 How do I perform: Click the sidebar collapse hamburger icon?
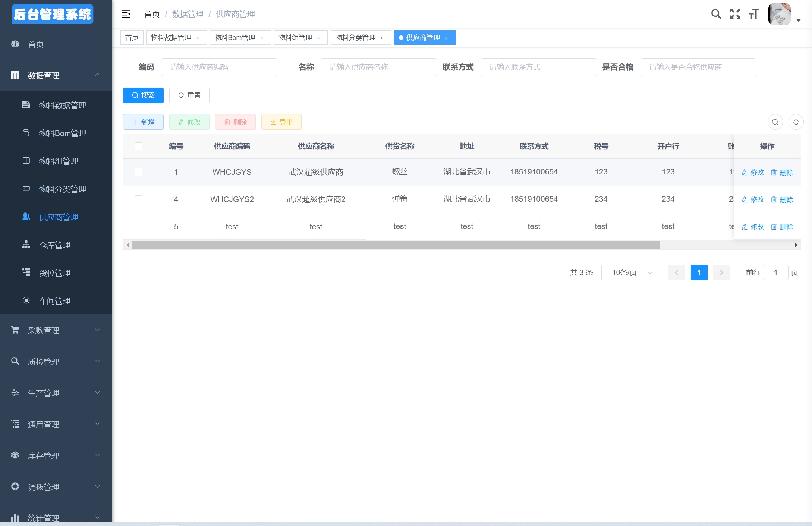(x=126, y=14)
